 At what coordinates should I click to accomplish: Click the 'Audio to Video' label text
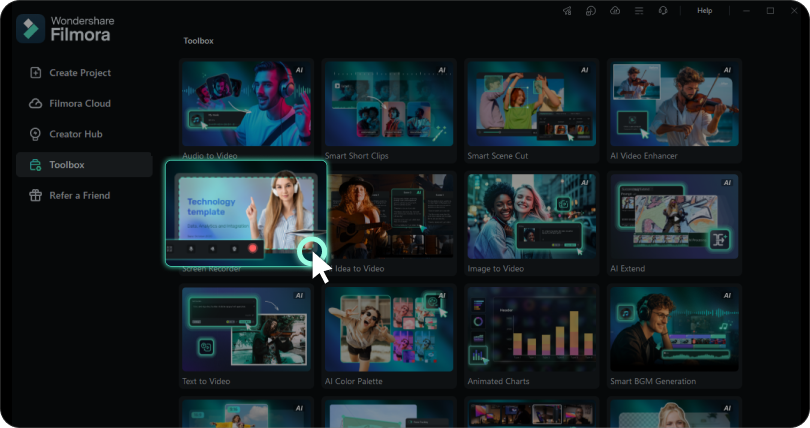pos(210,156)
